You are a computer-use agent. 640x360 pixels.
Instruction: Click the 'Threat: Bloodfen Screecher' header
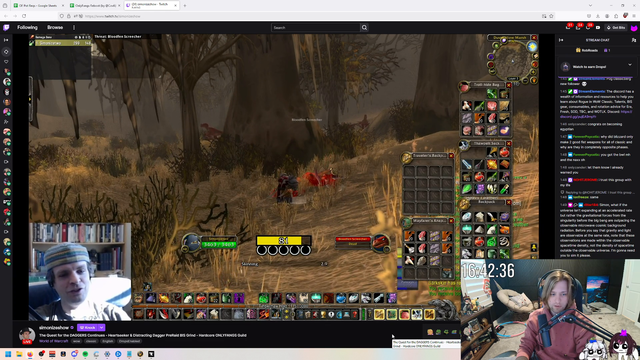[x=118, y=36]
